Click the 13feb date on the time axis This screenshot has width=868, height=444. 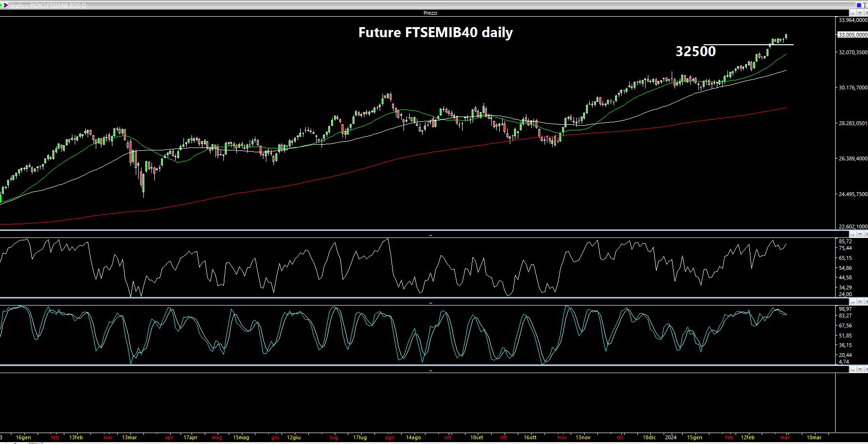76,437
